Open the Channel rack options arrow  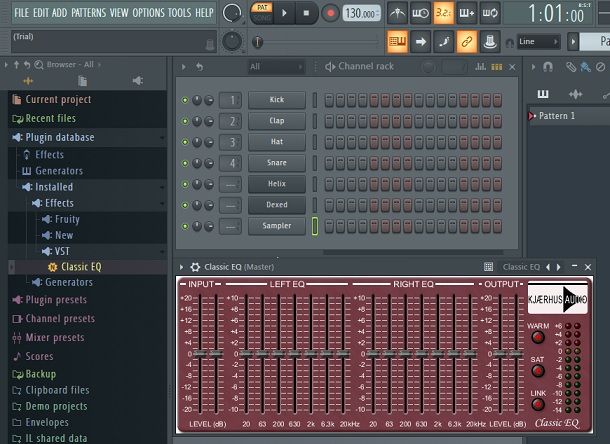click(183, 67)
